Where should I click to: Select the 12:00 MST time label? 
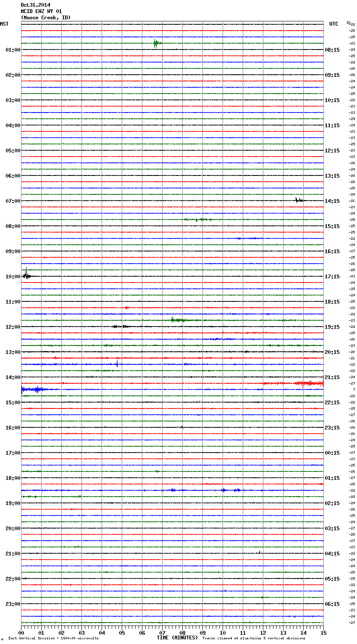13,327
